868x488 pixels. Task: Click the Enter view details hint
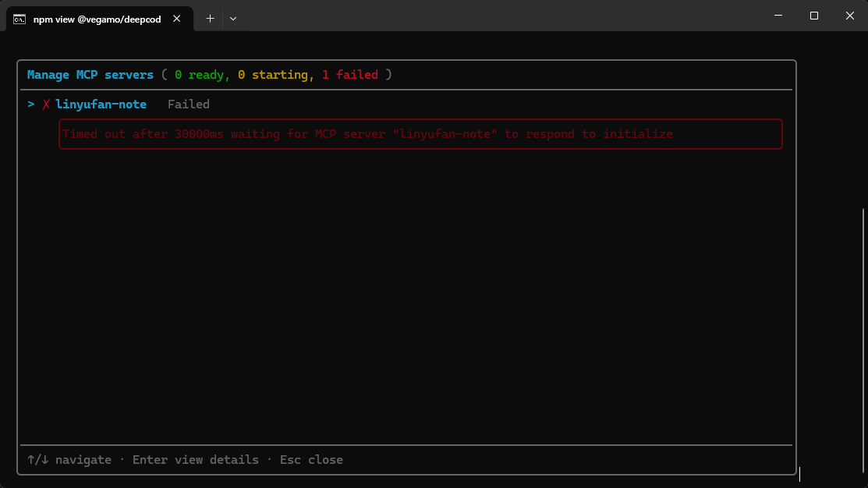196,460
